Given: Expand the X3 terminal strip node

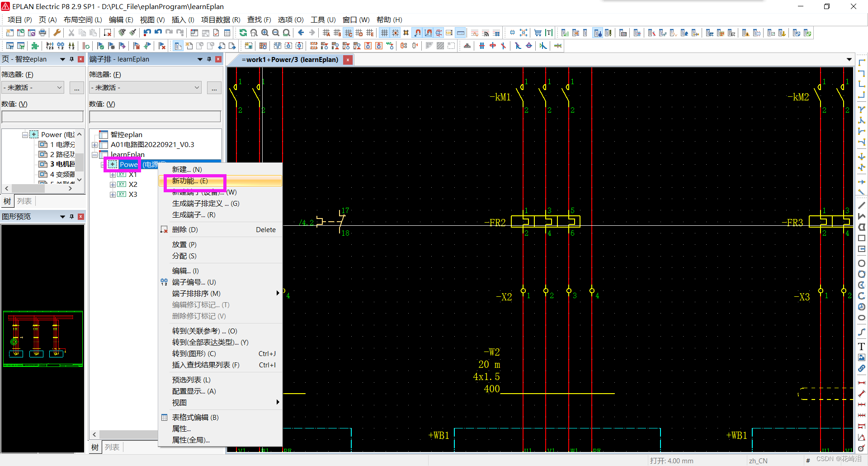Looking at the screenshot, I should (113, 195).
